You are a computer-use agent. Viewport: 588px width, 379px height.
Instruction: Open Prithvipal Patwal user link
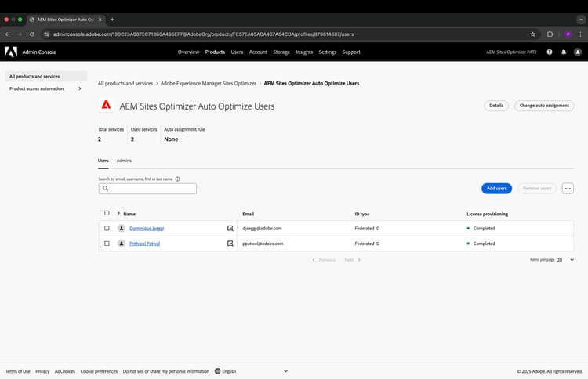[144, 244]
